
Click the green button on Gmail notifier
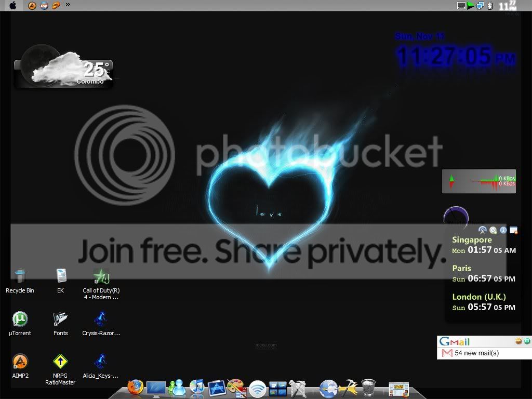coord(527,341)
